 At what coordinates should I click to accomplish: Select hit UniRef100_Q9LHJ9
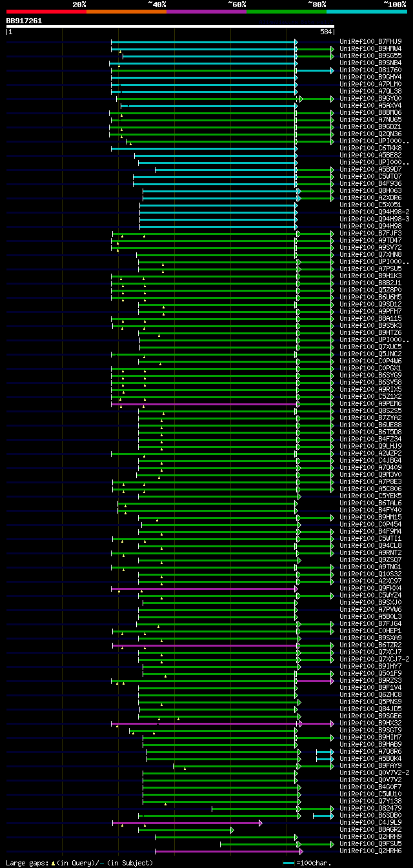pyautogui.click(x=370, y=446)
